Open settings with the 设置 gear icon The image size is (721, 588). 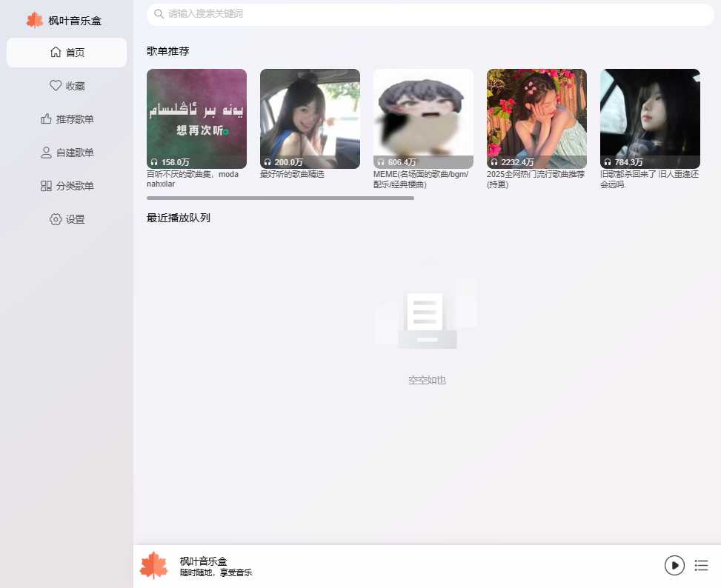(55, 219)
